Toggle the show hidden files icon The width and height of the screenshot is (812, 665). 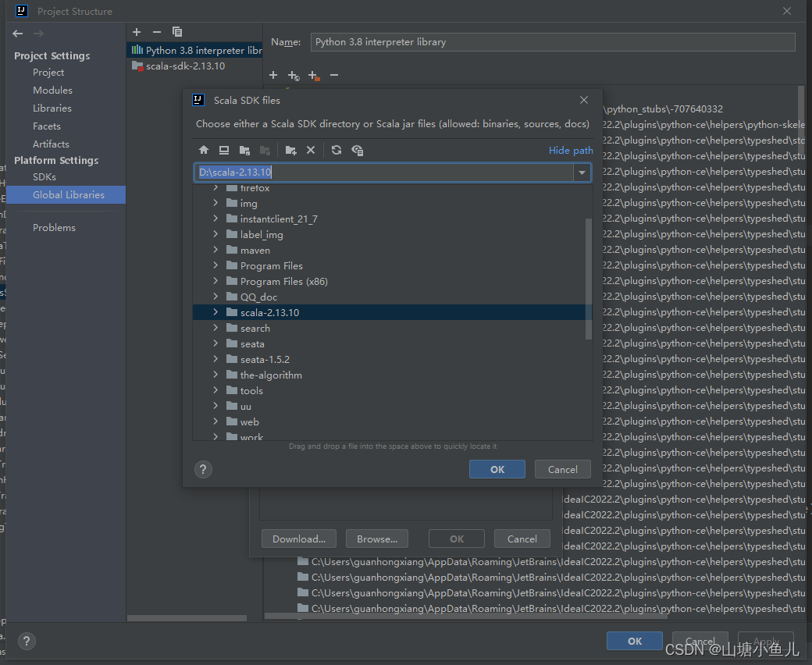[357, 150]
